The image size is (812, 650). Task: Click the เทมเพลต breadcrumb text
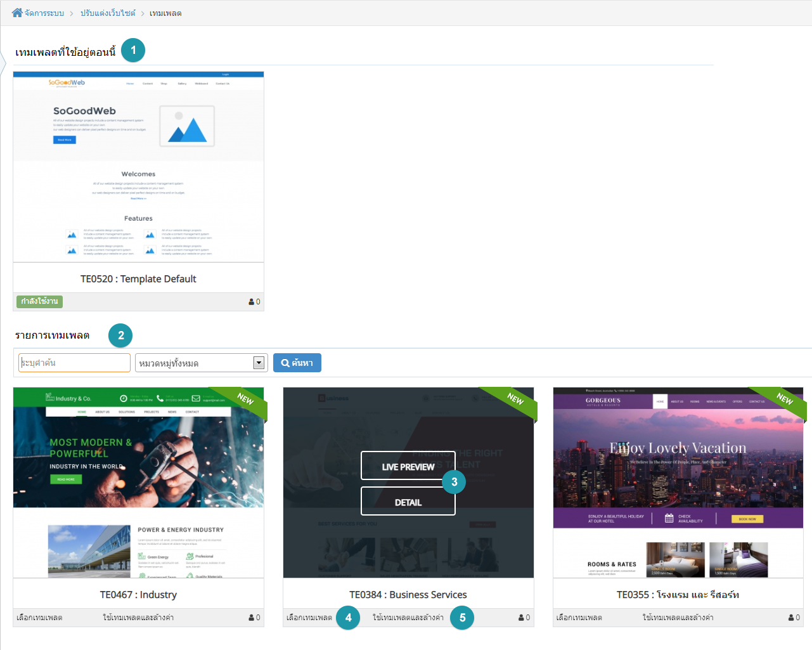click(165, 13)
